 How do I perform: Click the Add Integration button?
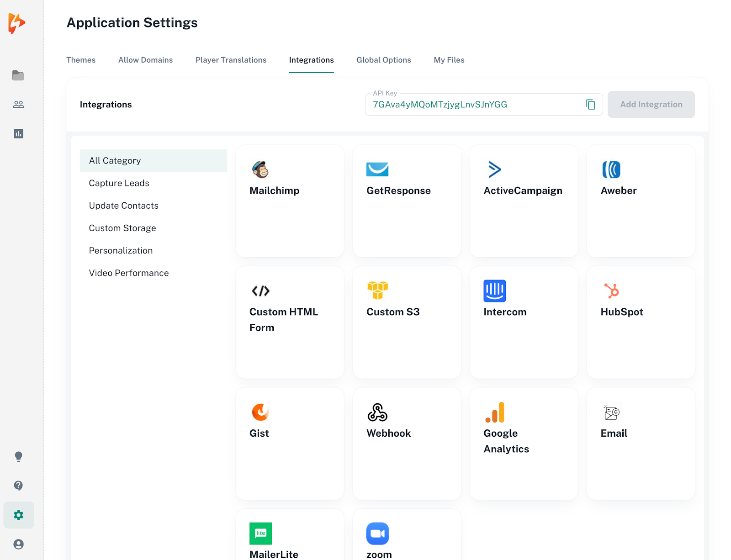coord(651,104)
